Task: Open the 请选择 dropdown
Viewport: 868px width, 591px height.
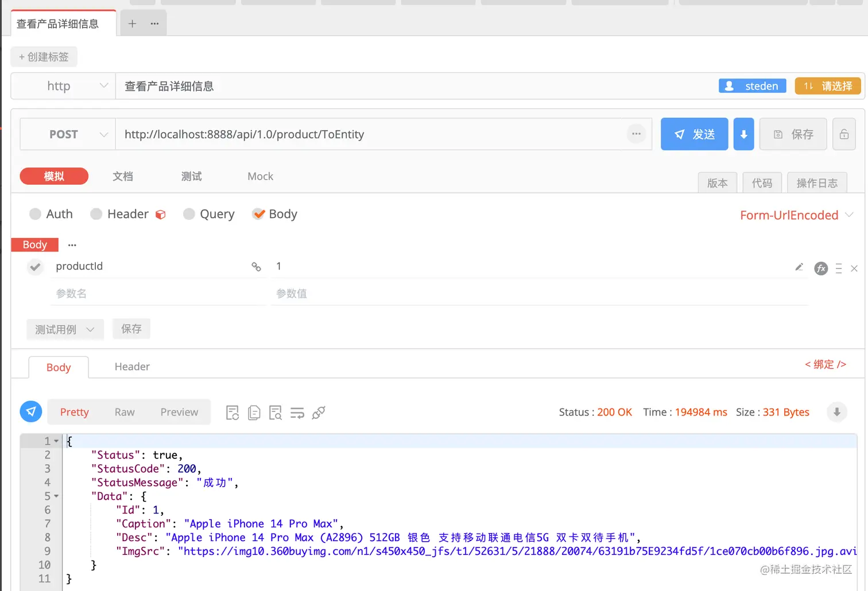Action: pos(828,86)
